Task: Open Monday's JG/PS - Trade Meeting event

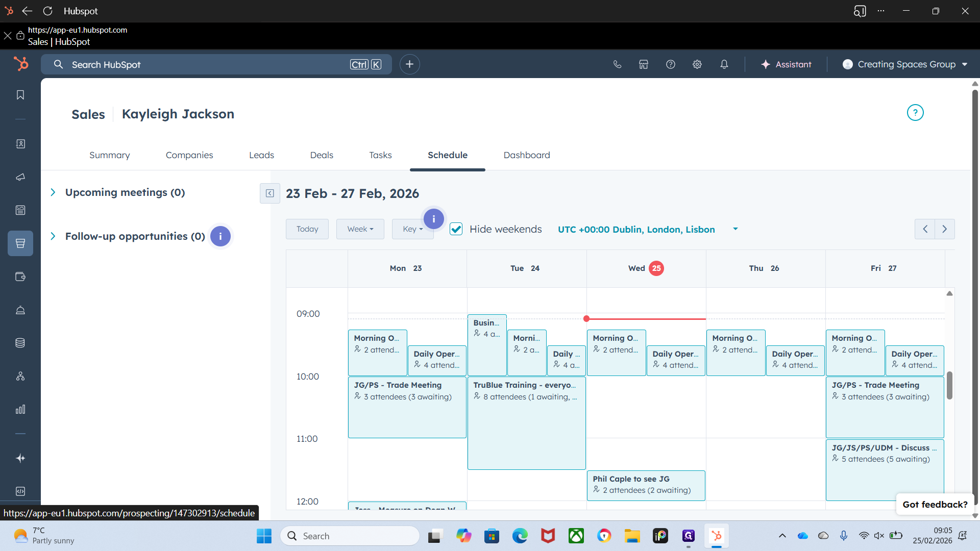Action: tap(407, 407)
